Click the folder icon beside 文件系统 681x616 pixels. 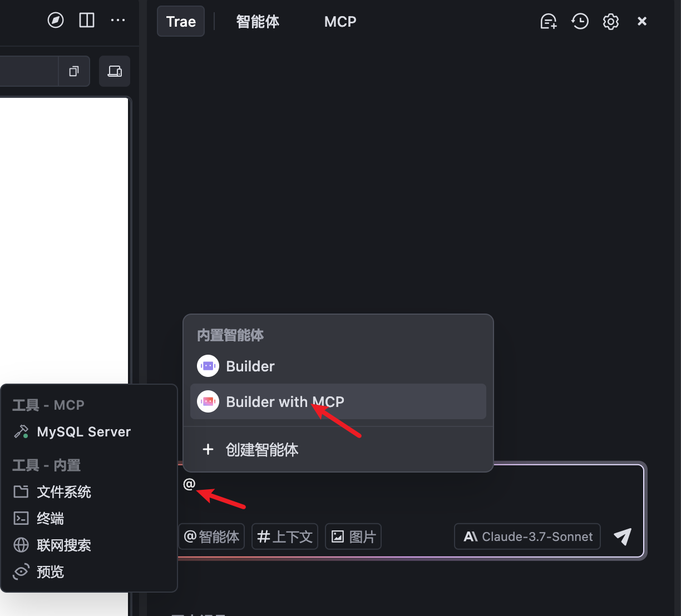tap(21, 491)
